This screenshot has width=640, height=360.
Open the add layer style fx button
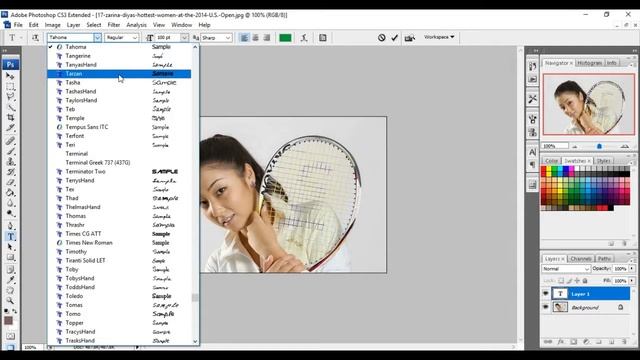pos(561,342)
